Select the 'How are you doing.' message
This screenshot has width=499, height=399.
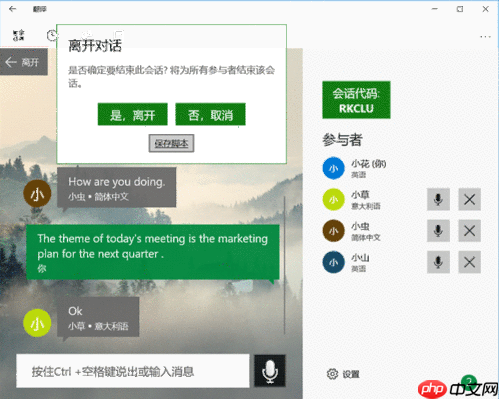pyautogui.click(x=116, y=188)
